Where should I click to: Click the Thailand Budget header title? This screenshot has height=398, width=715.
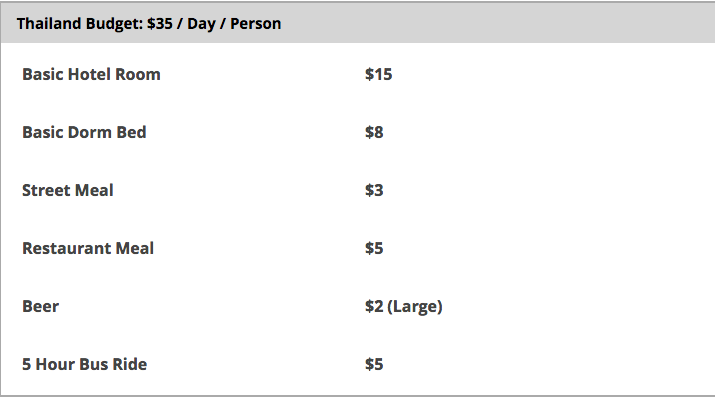149,24
